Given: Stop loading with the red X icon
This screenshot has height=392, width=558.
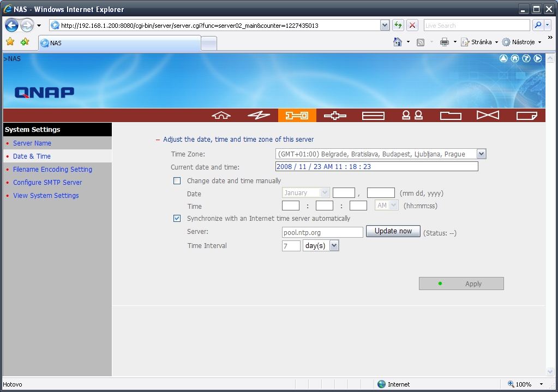Looking at the screenshot, I should [412, 25].
